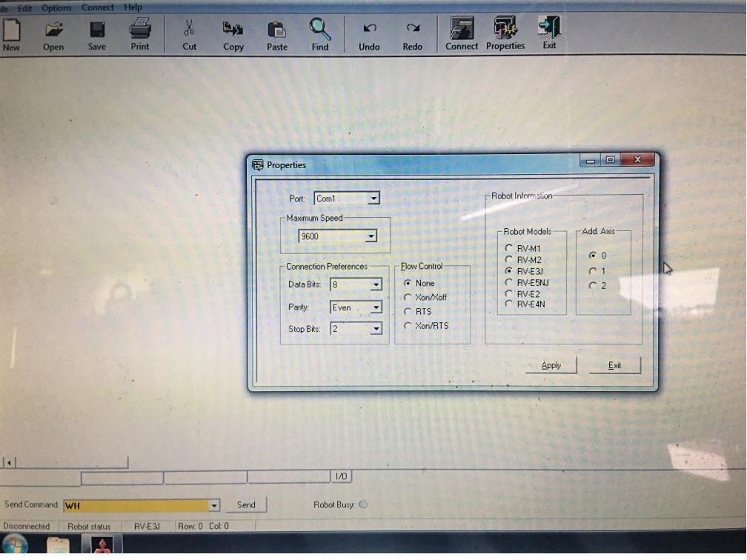Click the Disconnected status text
This screenshot has width=747, height=560.
point(26,526)
